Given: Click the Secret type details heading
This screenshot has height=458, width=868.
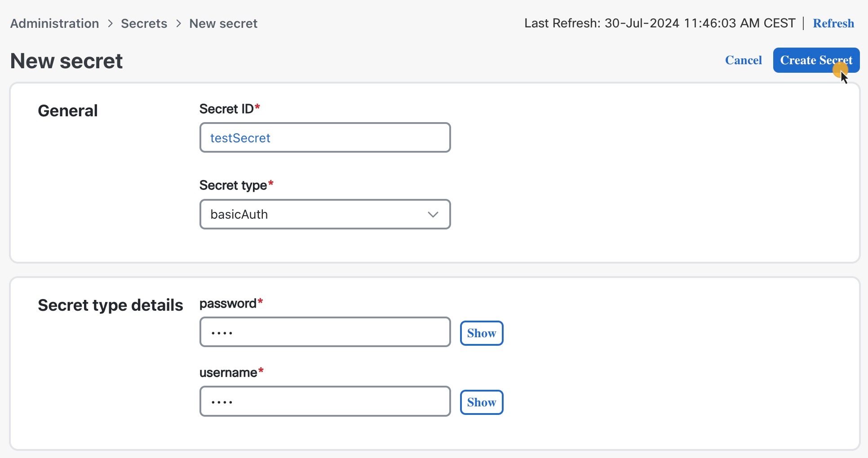Looking at the screenshot, I should click(x=110, y=305).
